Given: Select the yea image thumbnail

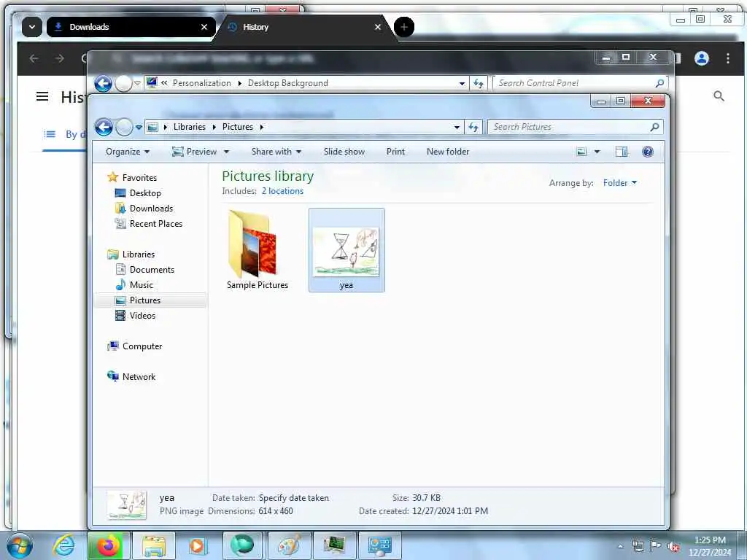Looking at the screenshot, I should point(347,250).
